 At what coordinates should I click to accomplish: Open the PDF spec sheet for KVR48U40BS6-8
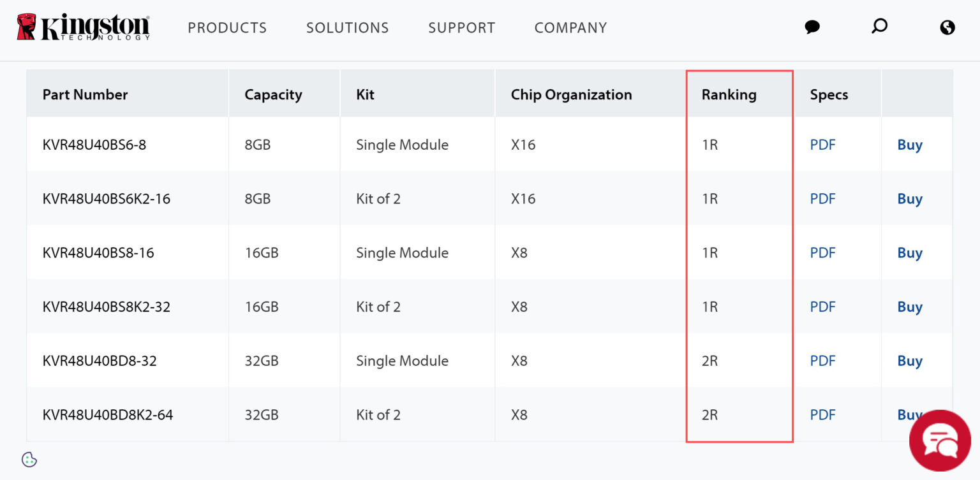[822, 145]
